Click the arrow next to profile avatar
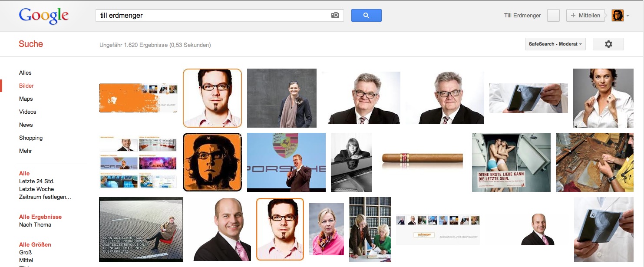This screenshot has height=267, width=644. 628,16
